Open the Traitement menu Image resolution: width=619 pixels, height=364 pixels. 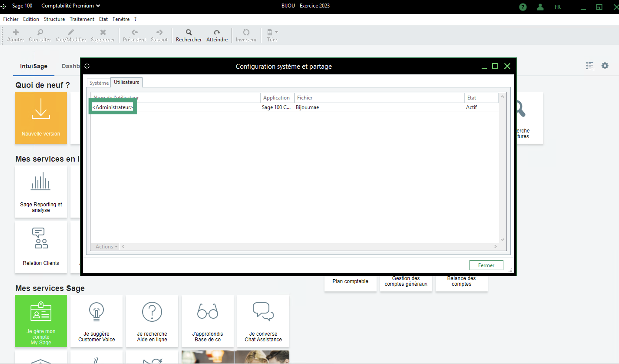click(x=82, y=19)
